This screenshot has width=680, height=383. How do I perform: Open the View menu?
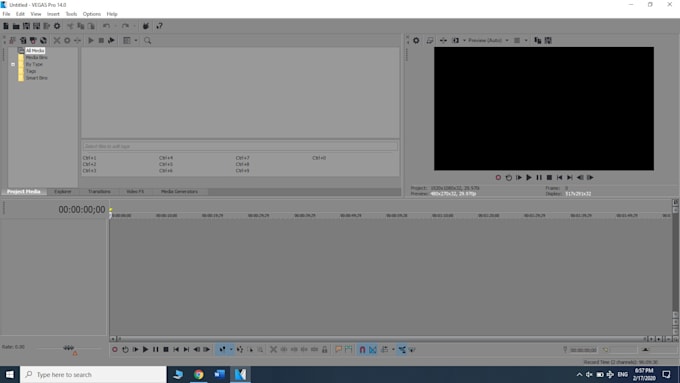coord(36,14)
